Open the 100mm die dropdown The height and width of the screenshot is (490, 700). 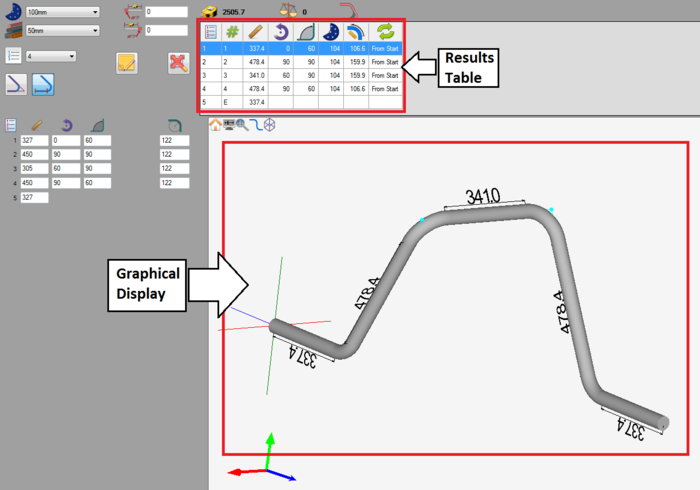62,12
